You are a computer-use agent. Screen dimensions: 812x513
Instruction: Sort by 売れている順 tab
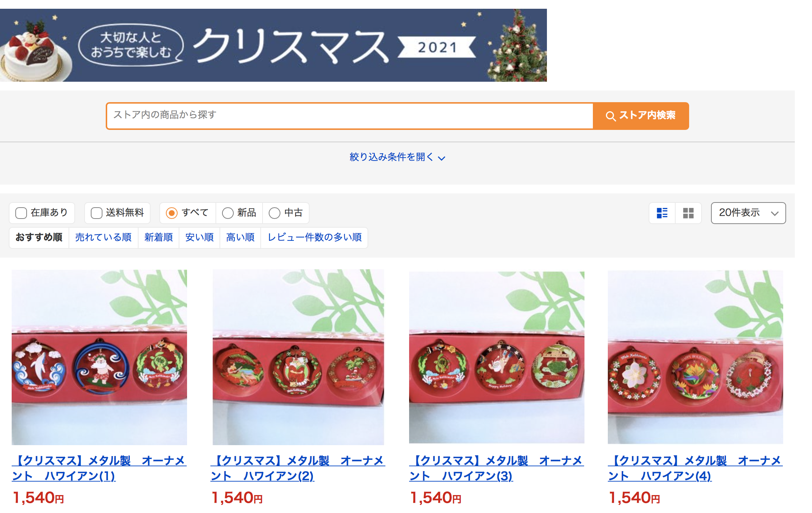(103, 238)
